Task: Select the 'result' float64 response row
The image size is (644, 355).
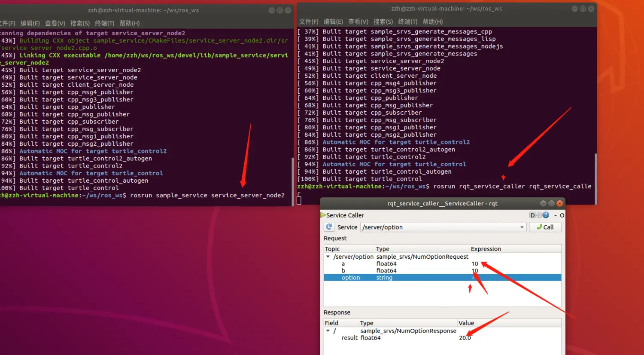Action: (443, 338)
